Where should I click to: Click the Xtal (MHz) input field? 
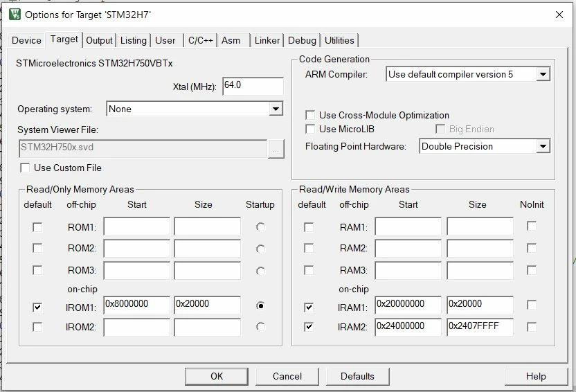click(253, 87)
